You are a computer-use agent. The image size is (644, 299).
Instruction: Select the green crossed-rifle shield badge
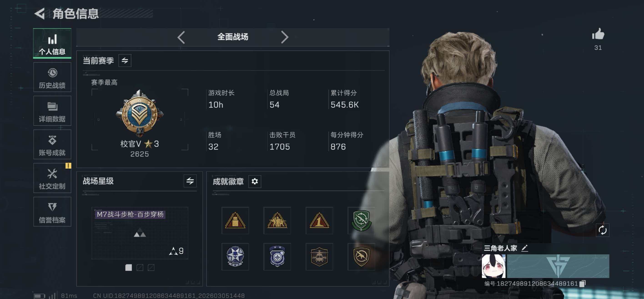point(361,220)
